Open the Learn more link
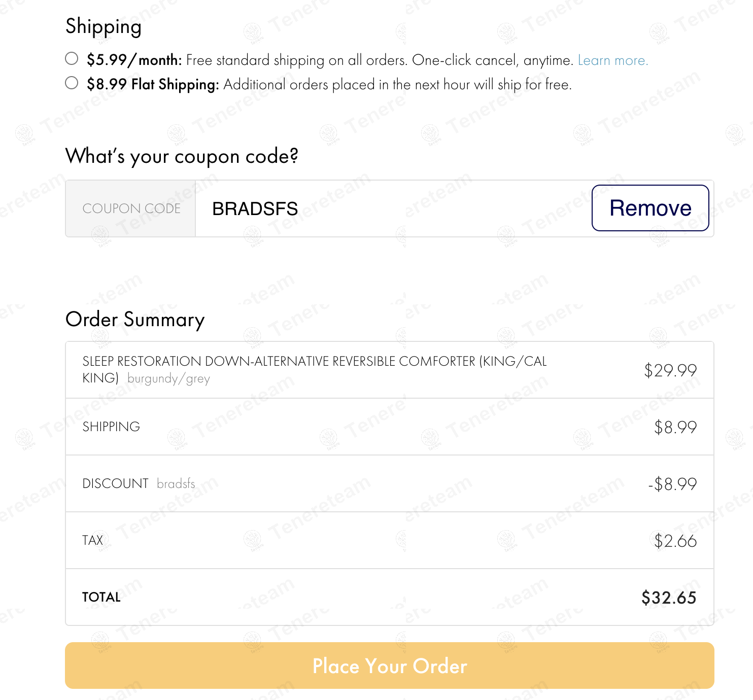This screenshot has height=700, width=753. (x=612, y=60)
